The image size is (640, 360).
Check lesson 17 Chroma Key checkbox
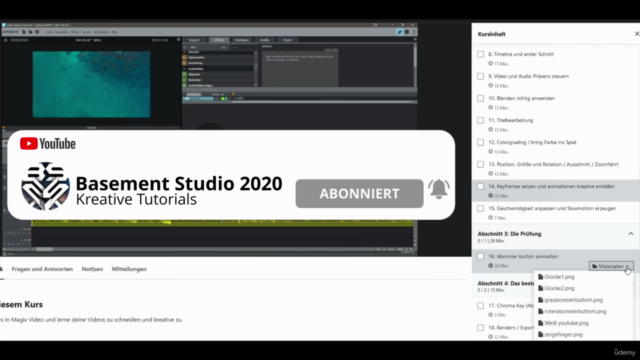pyautogui.click(x=480, y=306)
